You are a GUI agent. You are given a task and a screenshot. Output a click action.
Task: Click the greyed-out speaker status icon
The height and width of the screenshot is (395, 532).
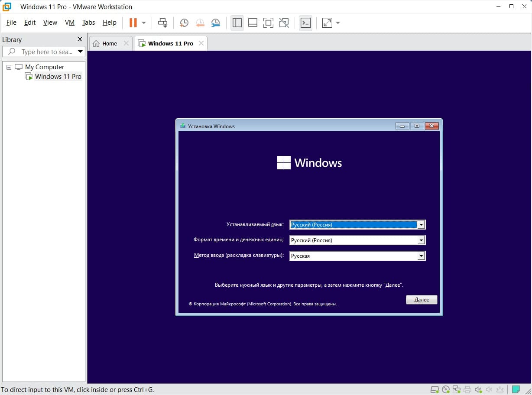489,389
